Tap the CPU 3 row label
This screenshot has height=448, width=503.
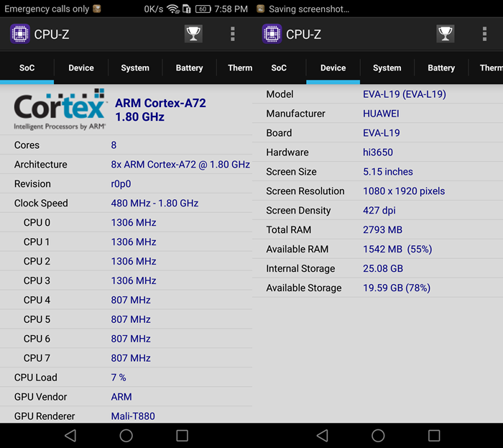click(37, 280)
